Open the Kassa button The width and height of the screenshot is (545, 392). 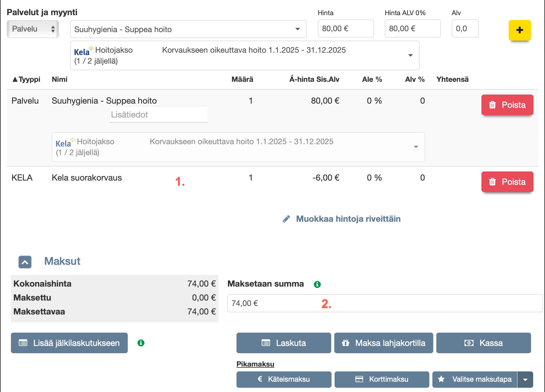pos(483,343)
